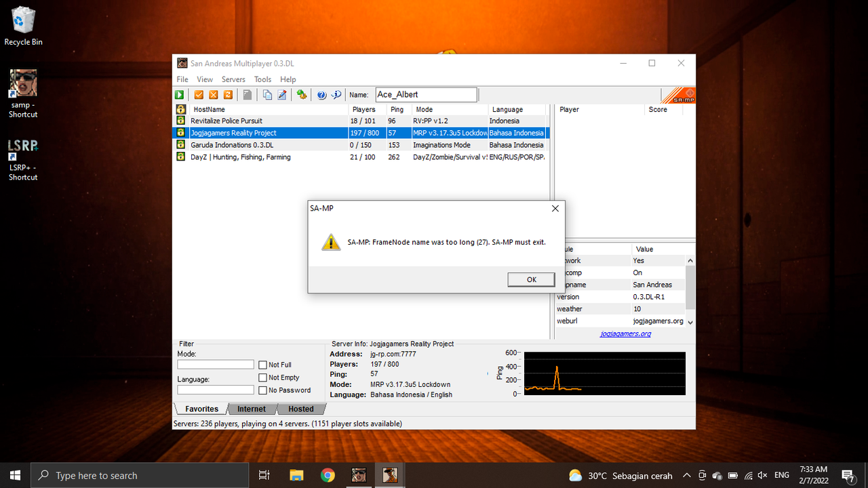Screen dimensions: 868x488
Task: Click OK in the SA-MP error dialog
Action: pos(532,279)
